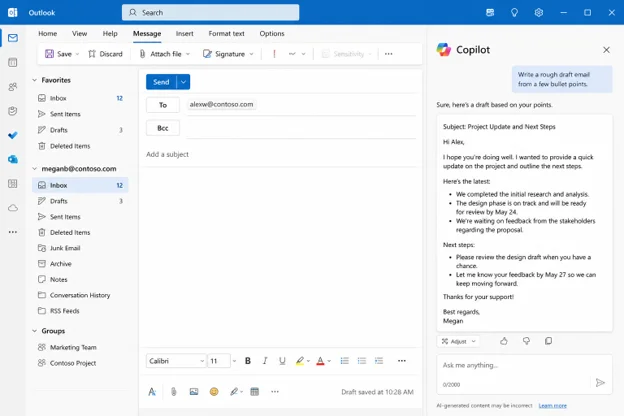Give thumbs down to the Copilot draft
The height and width of the screenshot is (416, 624).
pos(526,341)
